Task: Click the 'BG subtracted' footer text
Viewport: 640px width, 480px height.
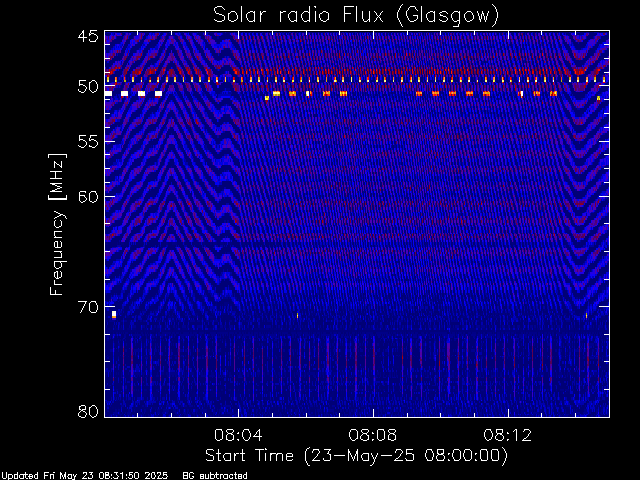Action: pyautogui.click(x=215, y=476)
